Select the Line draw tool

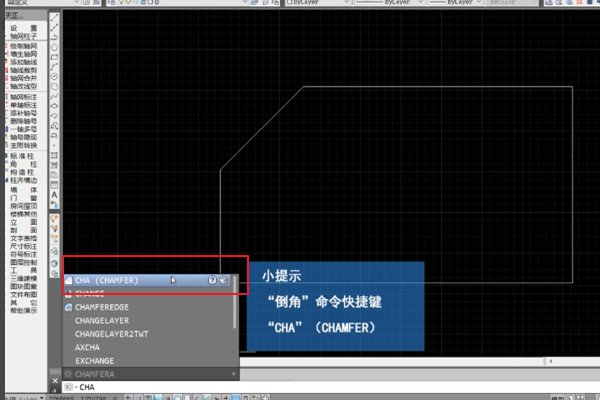click(x=54, y=18)
